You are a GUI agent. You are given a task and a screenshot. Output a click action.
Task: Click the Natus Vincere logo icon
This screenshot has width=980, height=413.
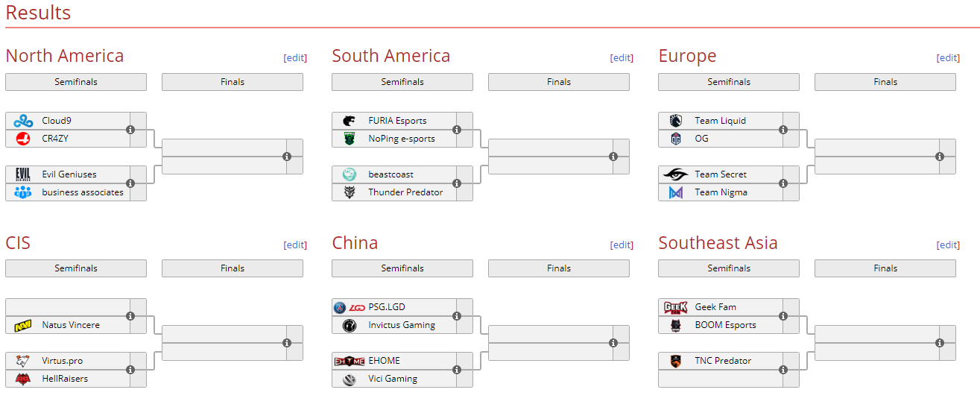click(23, 325)
